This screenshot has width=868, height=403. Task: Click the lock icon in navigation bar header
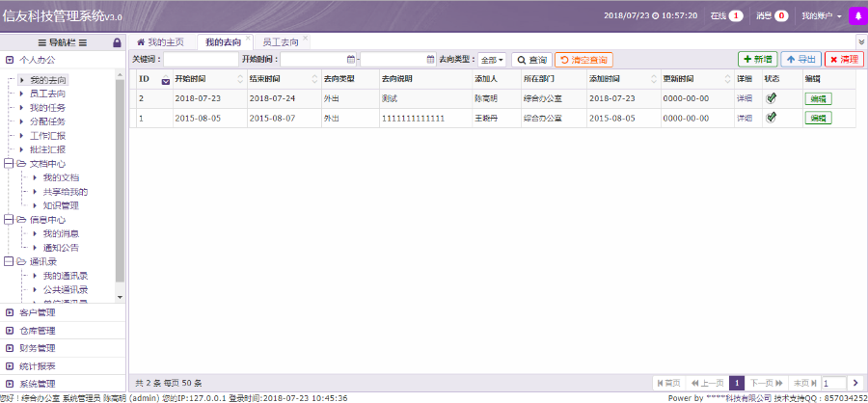coord(117,42)
